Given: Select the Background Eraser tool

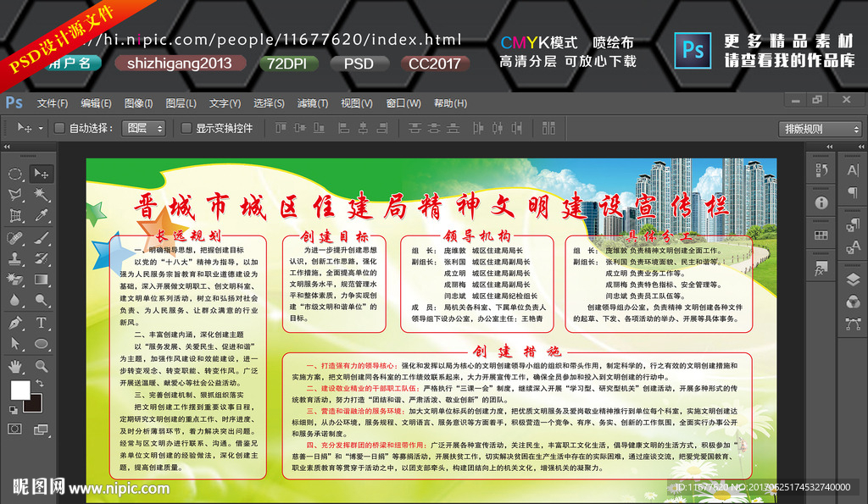Looking at the screenshot, I should point(15,280).
